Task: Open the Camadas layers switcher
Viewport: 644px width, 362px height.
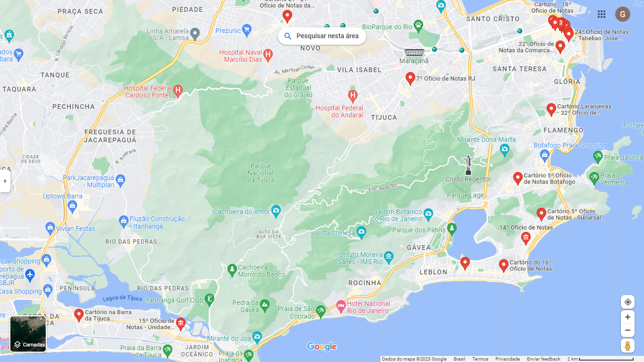Action: pos(28,334)
